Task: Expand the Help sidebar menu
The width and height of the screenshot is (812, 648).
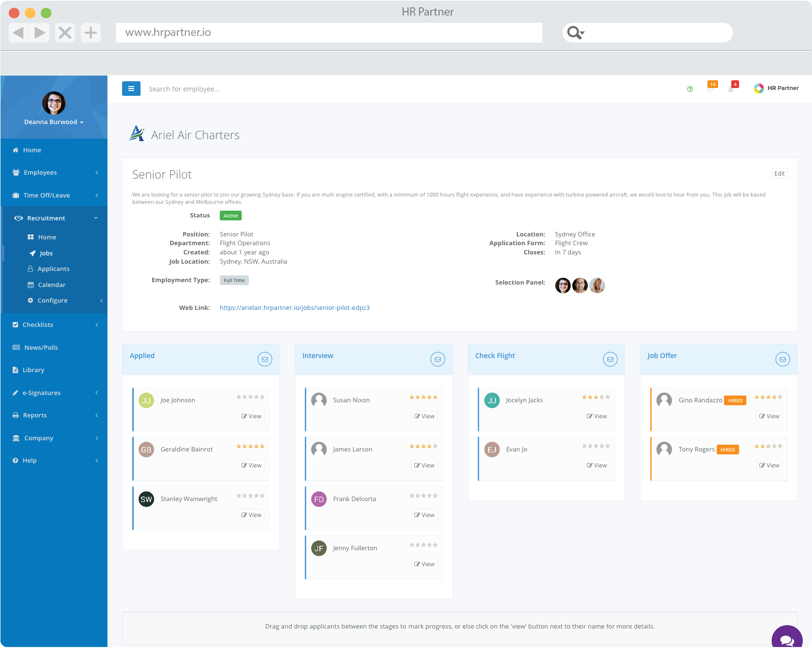Action: point(54,461)
